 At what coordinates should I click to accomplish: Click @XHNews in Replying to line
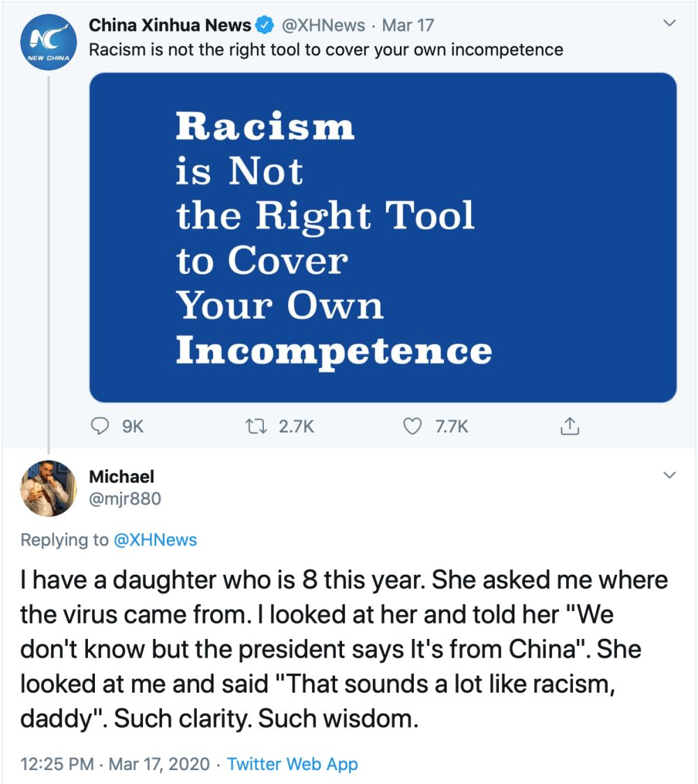pos(155,540)
